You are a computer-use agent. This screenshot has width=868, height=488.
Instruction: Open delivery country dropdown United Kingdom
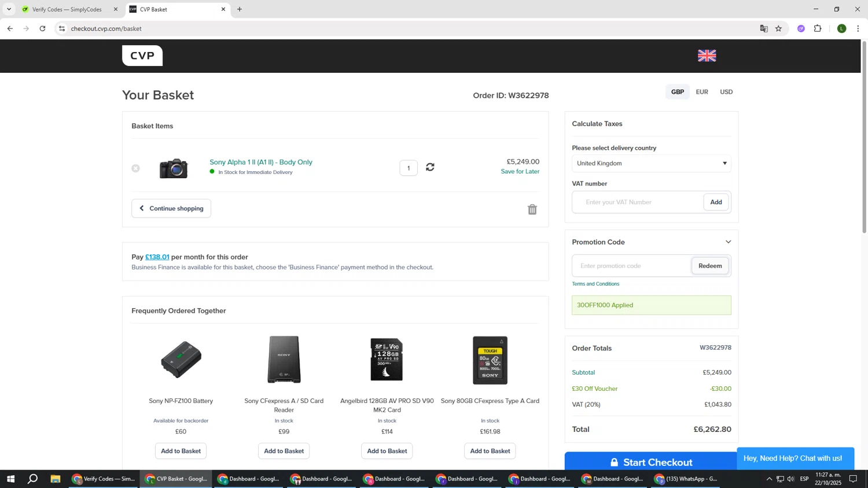click(652, 164)
